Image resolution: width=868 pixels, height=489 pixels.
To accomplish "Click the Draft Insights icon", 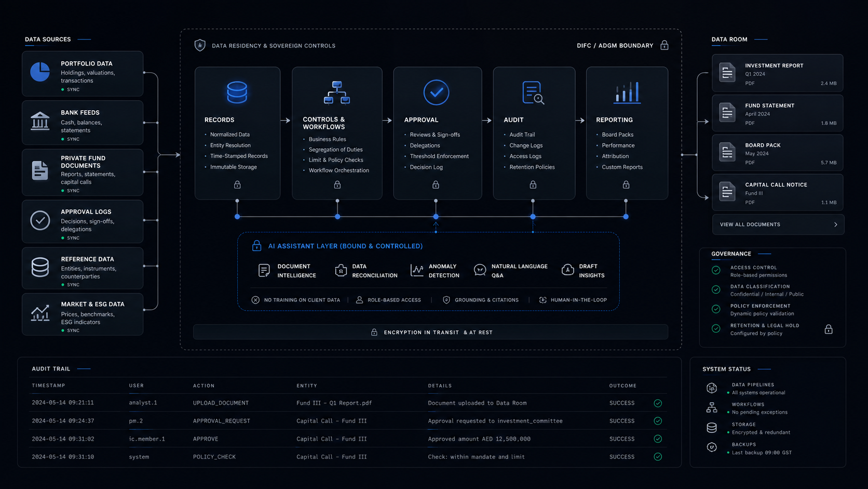I will [568, 270].
